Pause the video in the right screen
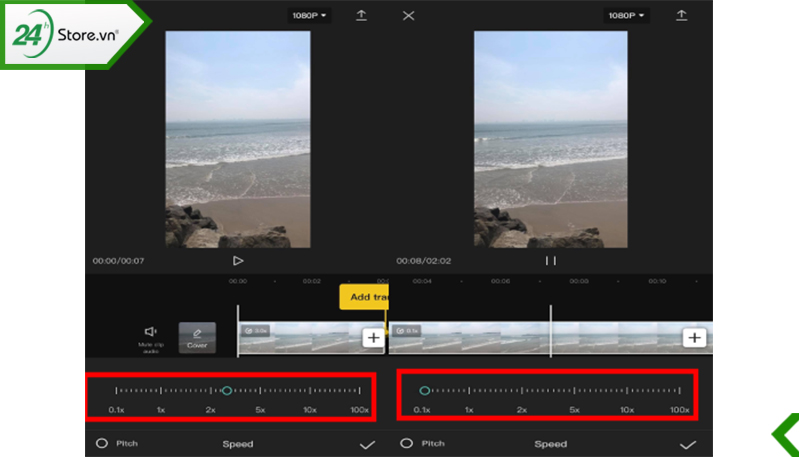The image size is (799, 457). click(x=551, y=261)
